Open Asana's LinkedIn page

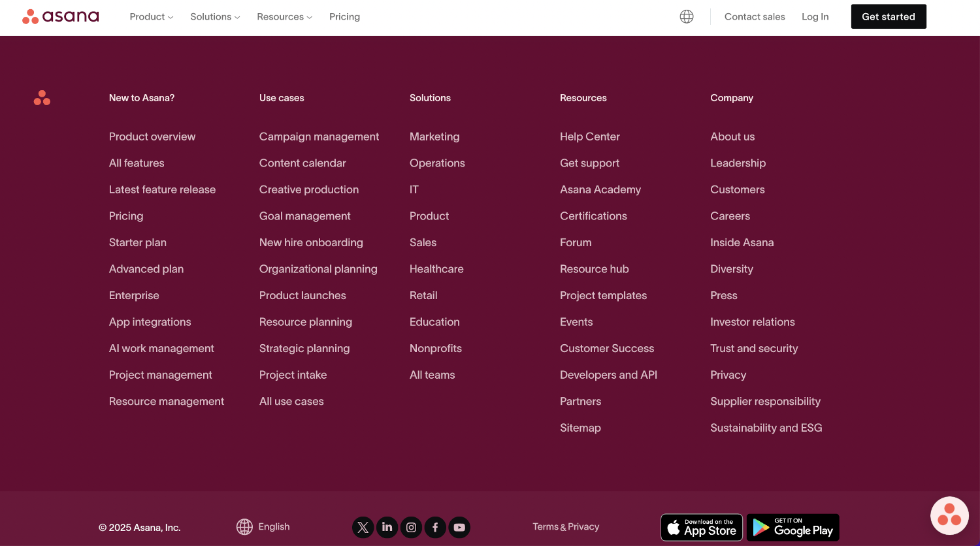click(x=387, y=527)
